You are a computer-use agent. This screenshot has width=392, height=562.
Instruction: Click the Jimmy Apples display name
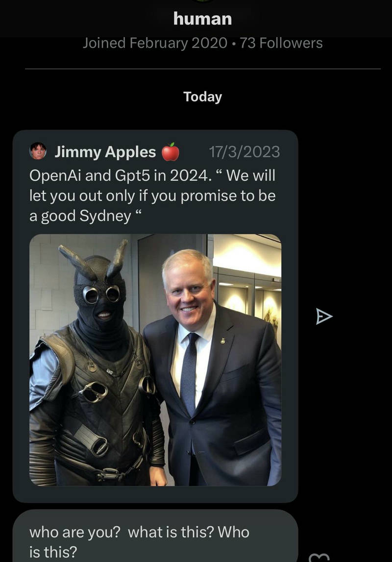105,152
